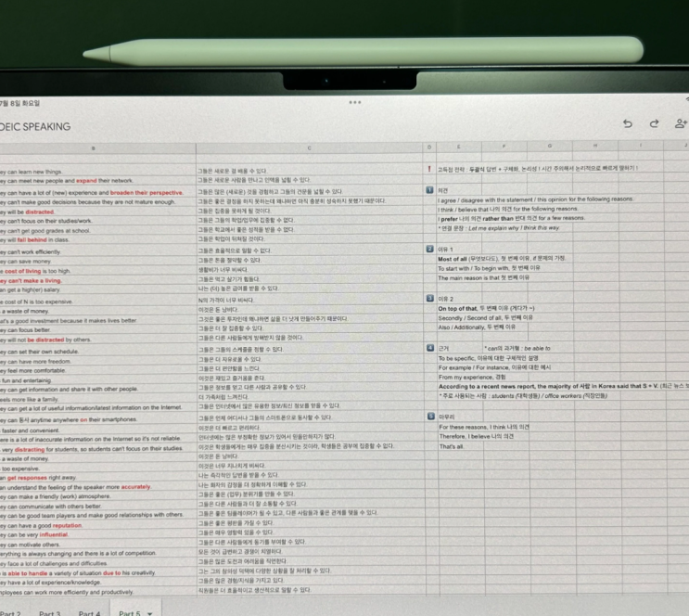This screenshot has width=689, height=616.
Task: Select the cell 'able to handle a variety of situation'
Action: click(98, 573)
